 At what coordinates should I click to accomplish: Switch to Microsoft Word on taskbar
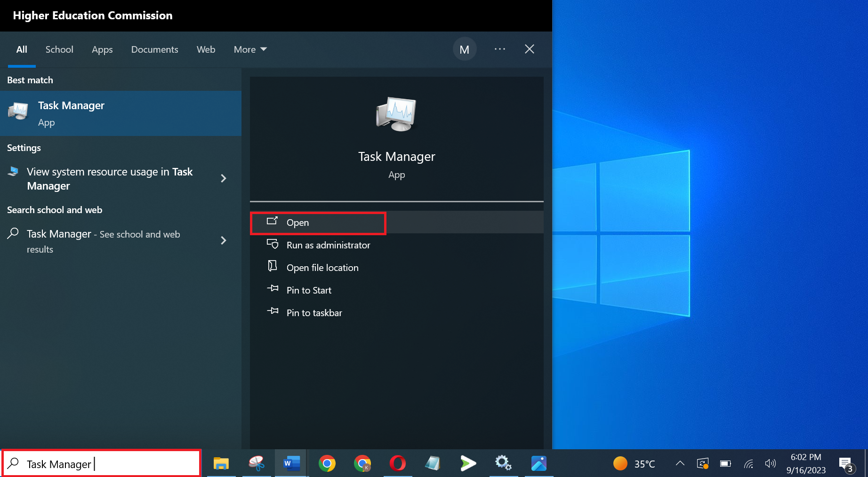click(x=292, y=463)
